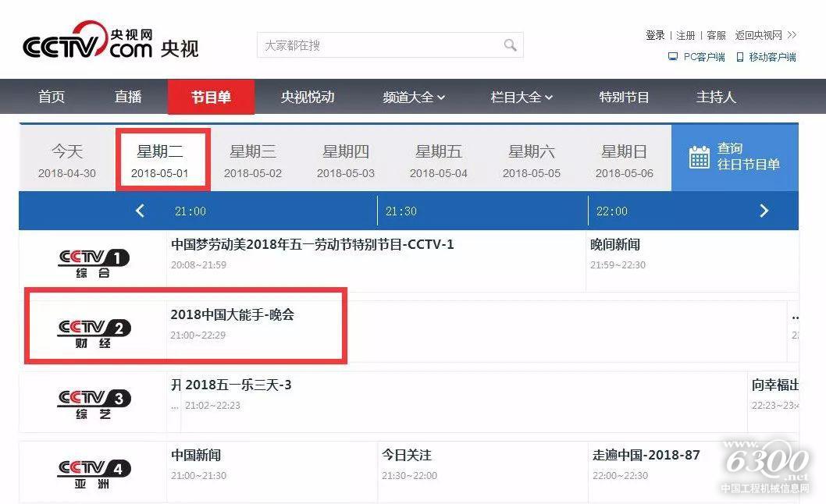Screen dimensions: 826x504
Task: Switch to the 星期三 2018-05-02 tab
Action: [x=253, y=160]
